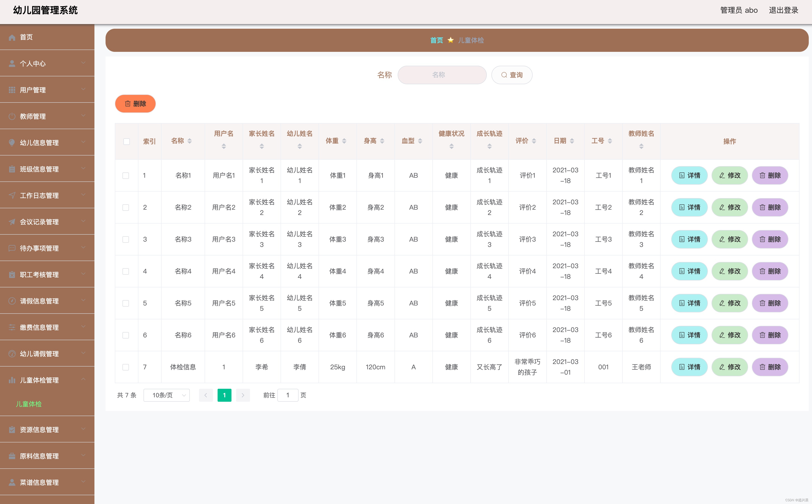Image resolution: width=812 pixels, height=504 pixels.
Task: Expand the 教师管理 menu chevron
Action: coord(83,115)
